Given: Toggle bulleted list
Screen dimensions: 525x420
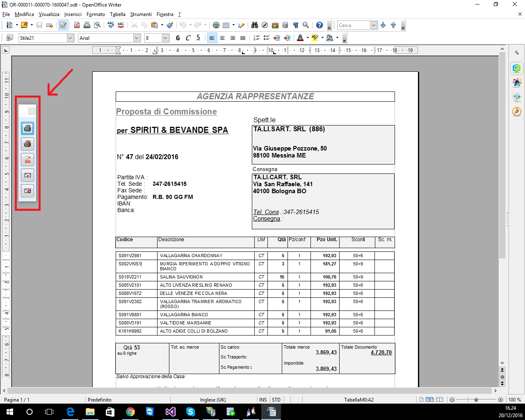Looking at the screenshot, I should pos(267,38).
